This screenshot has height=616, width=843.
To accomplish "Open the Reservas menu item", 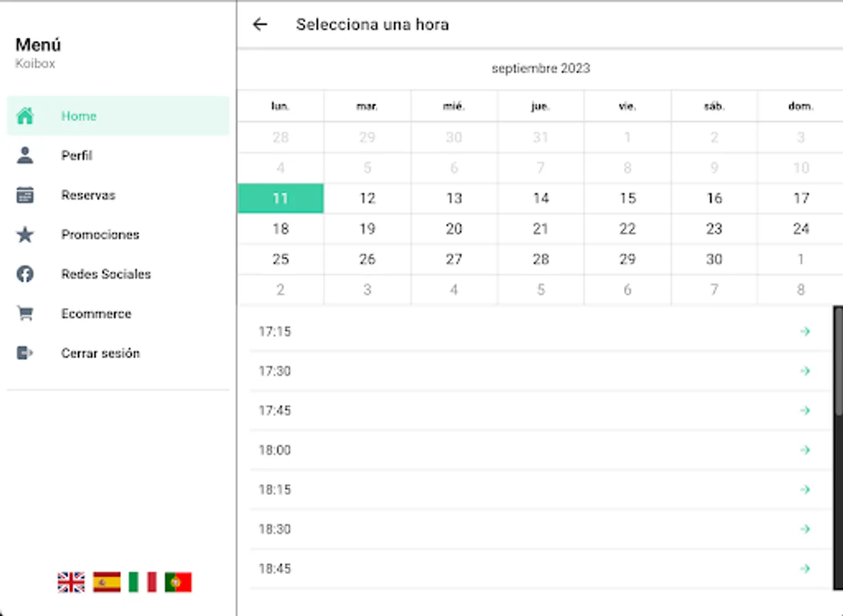I will pyautogui.click(x=88, y=195).
